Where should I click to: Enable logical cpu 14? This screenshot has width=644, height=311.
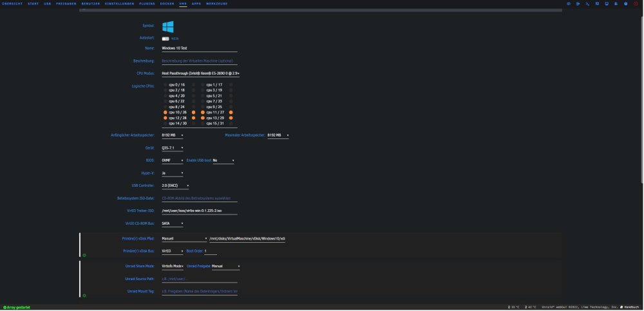(165, 123)
